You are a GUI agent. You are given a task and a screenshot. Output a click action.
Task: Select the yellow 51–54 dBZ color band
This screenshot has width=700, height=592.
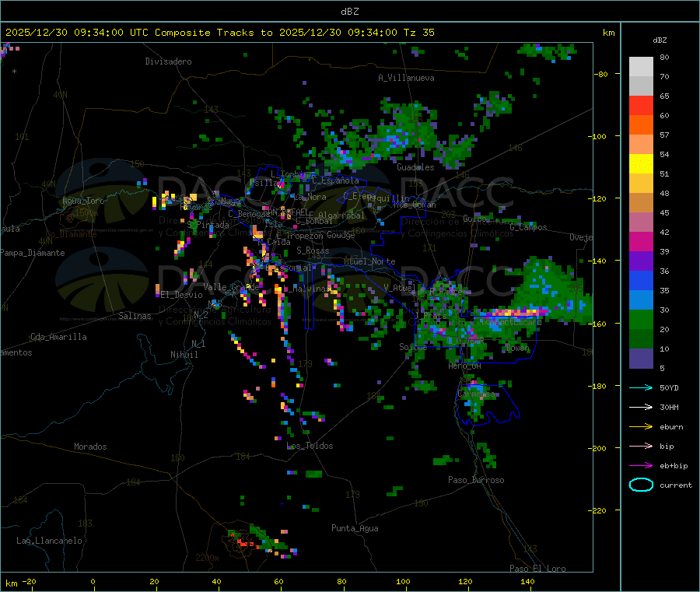point(641,164)
